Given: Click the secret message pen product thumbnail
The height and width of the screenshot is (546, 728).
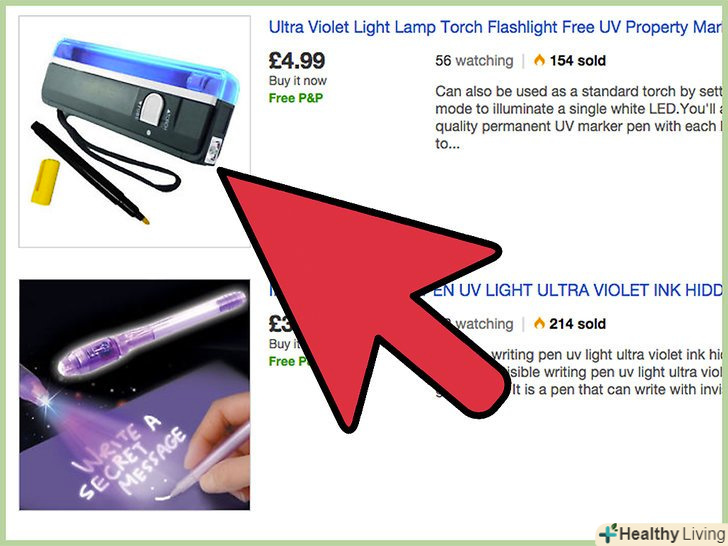Looking at the screenshot, I should coord(135,395).
